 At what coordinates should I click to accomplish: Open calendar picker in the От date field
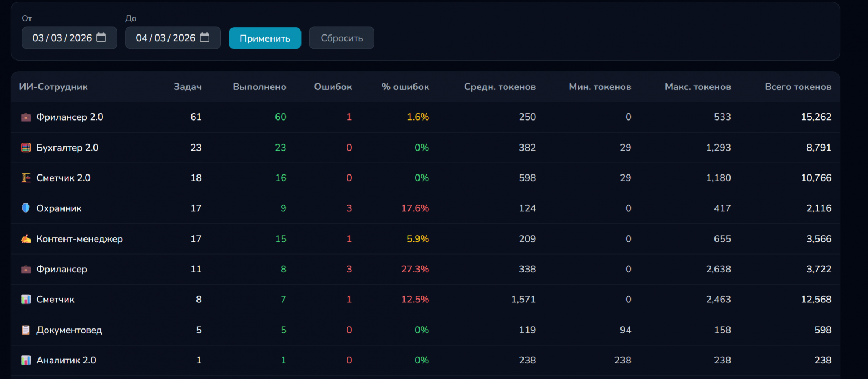click(101, 38)
